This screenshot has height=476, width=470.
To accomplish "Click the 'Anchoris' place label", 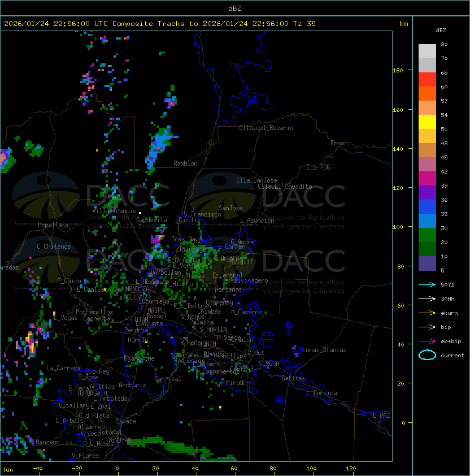I will [132, 385].
